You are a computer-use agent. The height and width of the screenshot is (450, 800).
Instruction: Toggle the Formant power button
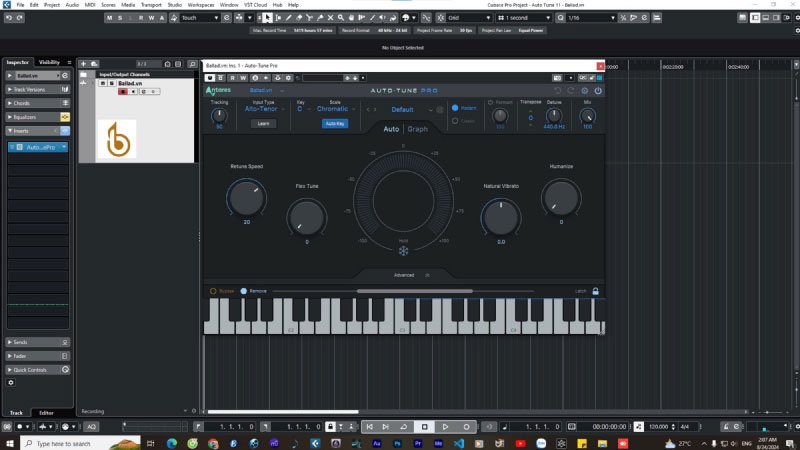pyautogui.click(x=490, y=103)
